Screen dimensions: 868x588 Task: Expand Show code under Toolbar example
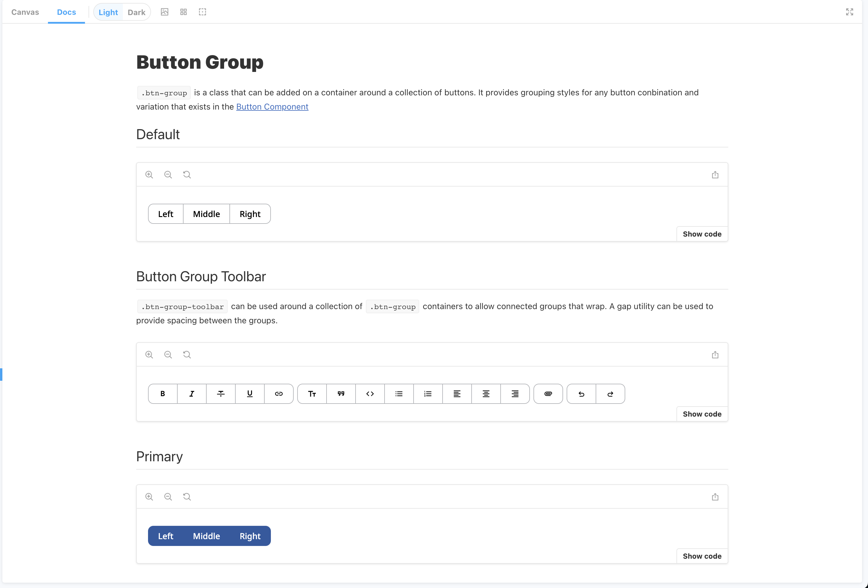point(702,414)
